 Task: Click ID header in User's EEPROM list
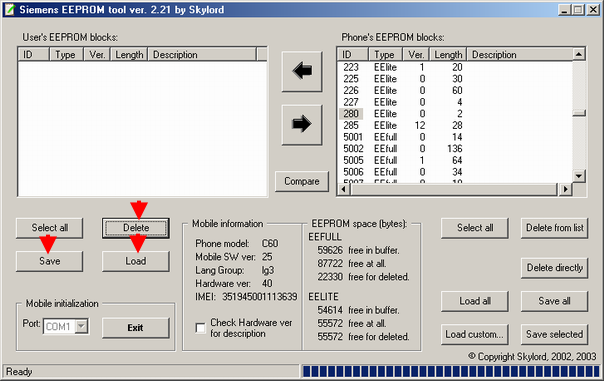click(34, 55)
